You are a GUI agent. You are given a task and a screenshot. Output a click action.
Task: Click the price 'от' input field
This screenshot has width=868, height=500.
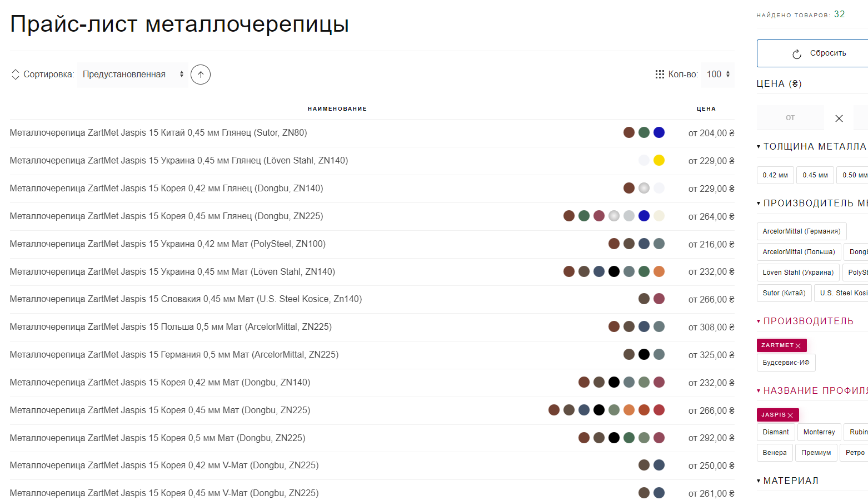pos(790,118)
